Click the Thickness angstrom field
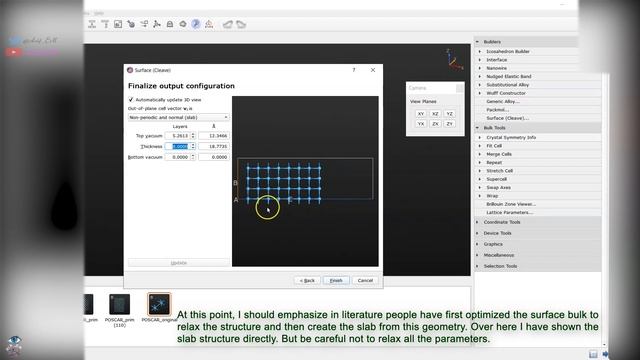The width and height of the screenshot is (640, 360). click(x=213, y=146)
